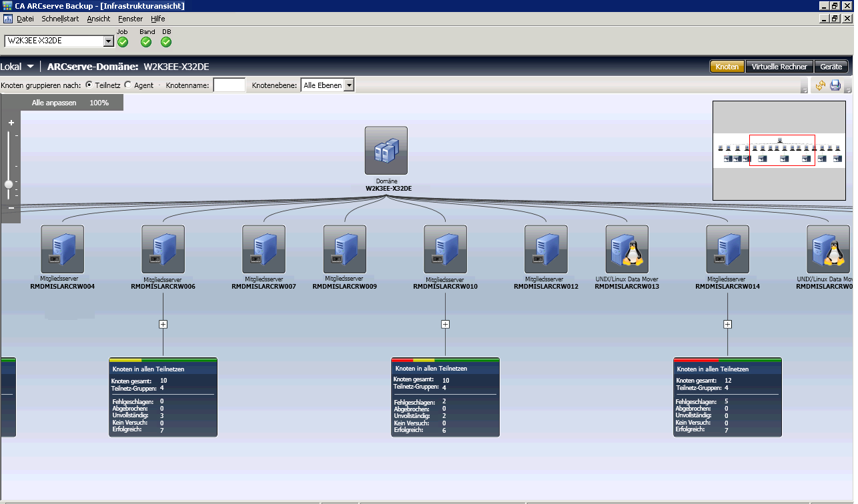Viewport: 858px width, 504px height.
Task: Click 'Unvollständig: 3' in the RMDMISLARCRW006 card
Action: click(x=137, y=415)
